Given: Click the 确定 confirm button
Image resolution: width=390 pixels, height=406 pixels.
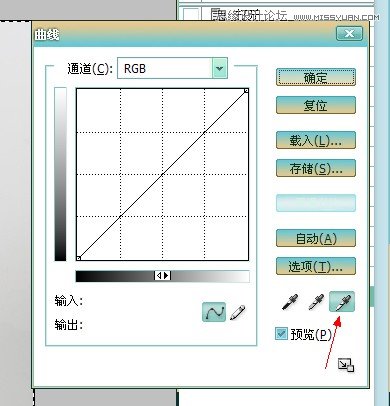Looking at the screenshot, I should (x=316, y=77).
